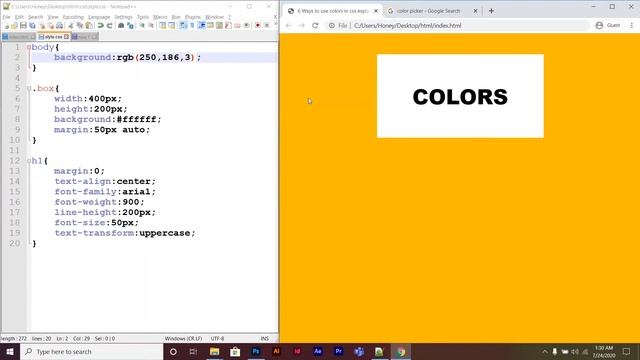
Task: Toggle Indent Guide toolbar icon
Action: coord(202,26)
